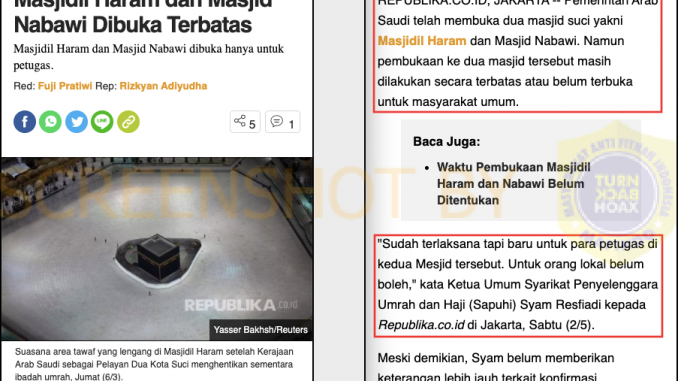
Task: View the Kaaba tawaf area photo
Action: 157,249
